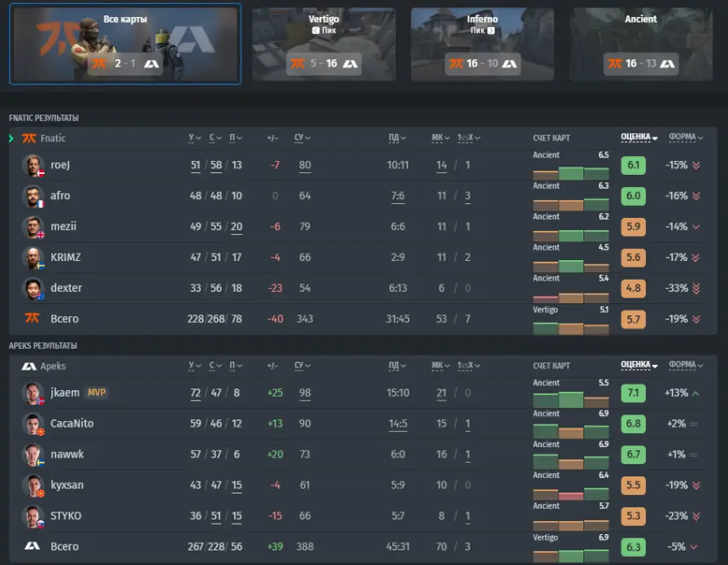This screenshot has width=728, height=565.
Task: Sort Fnatic table by ПД column
Action: pos(397,137)
